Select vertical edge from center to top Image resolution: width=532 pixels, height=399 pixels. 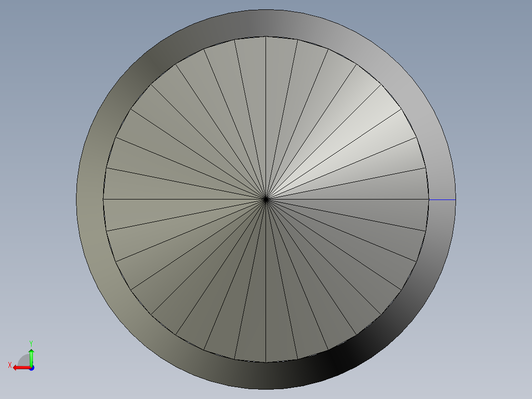[x=266, y=119]
